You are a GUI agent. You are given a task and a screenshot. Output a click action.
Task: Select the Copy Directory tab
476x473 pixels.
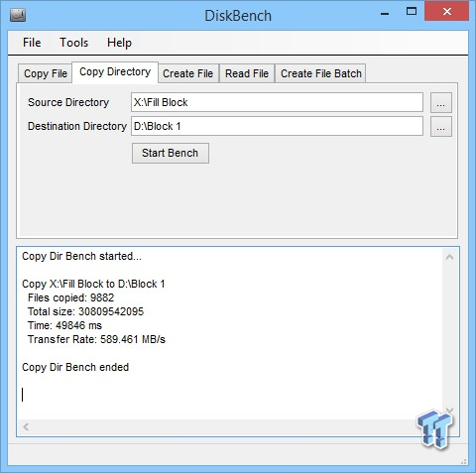click(x=115, y=72)
